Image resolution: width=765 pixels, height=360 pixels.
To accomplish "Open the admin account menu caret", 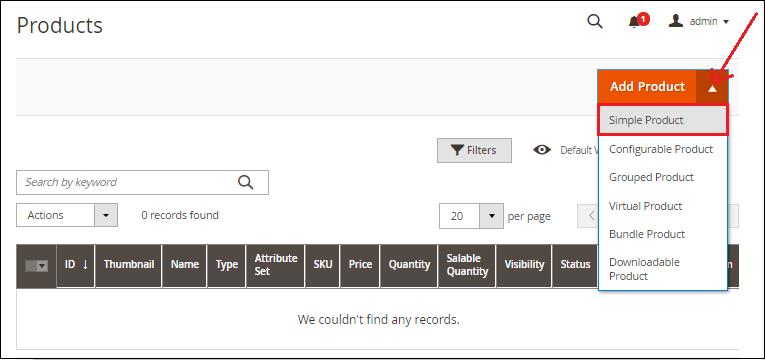I will point(725,22).
